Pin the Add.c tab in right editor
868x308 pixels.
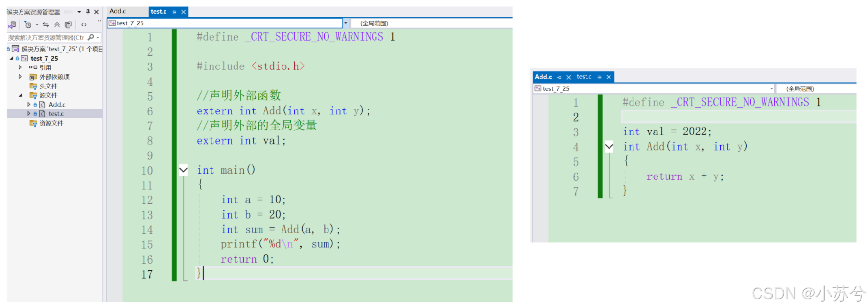coord(559,77)
